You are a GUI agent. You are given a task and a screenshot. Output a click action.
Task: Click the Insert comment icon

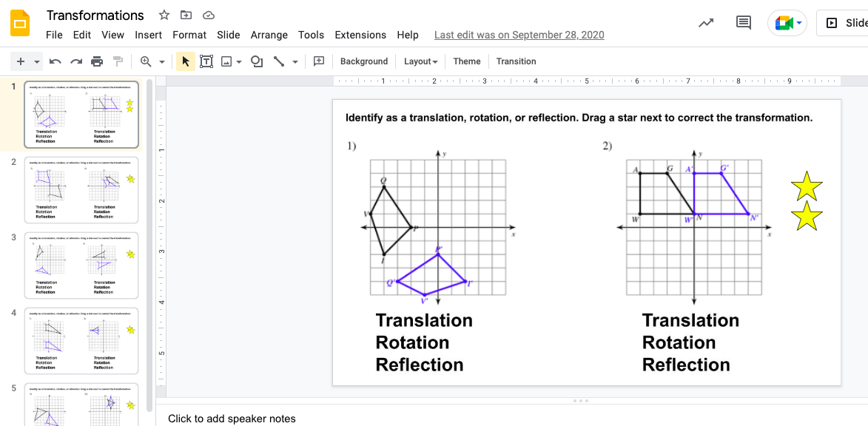[x=318, y=61]
